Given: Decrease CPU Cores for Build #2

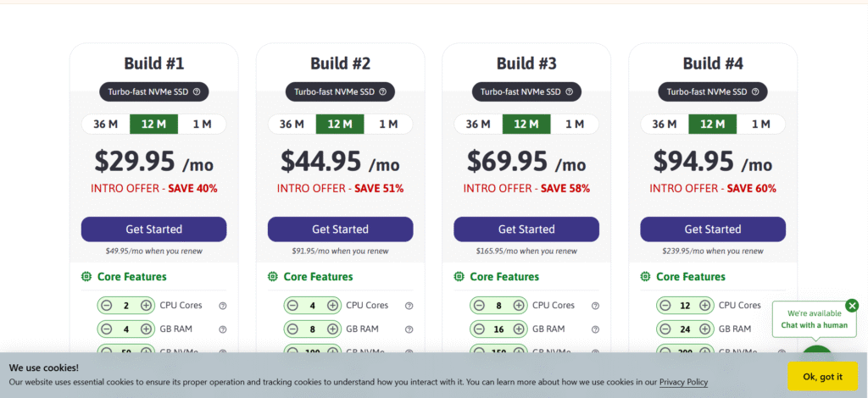Looking at the screenshot, I should point(292,306).
